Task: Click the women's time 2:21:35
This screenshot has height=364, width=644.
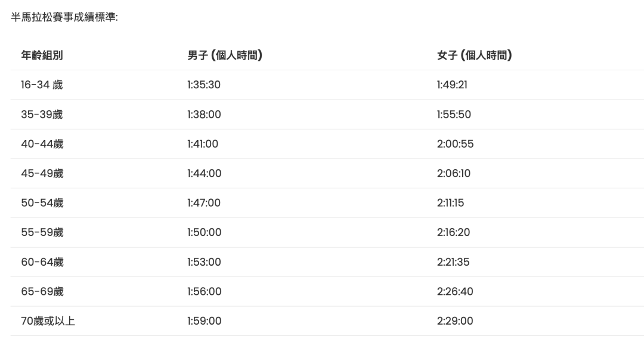Action: (453, 262)
